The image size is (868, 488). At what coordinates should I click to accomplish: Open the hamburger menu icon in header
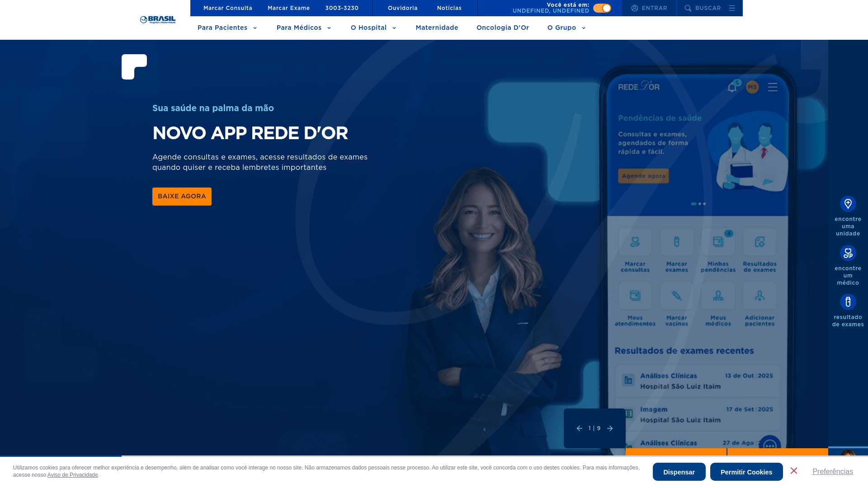731,8
